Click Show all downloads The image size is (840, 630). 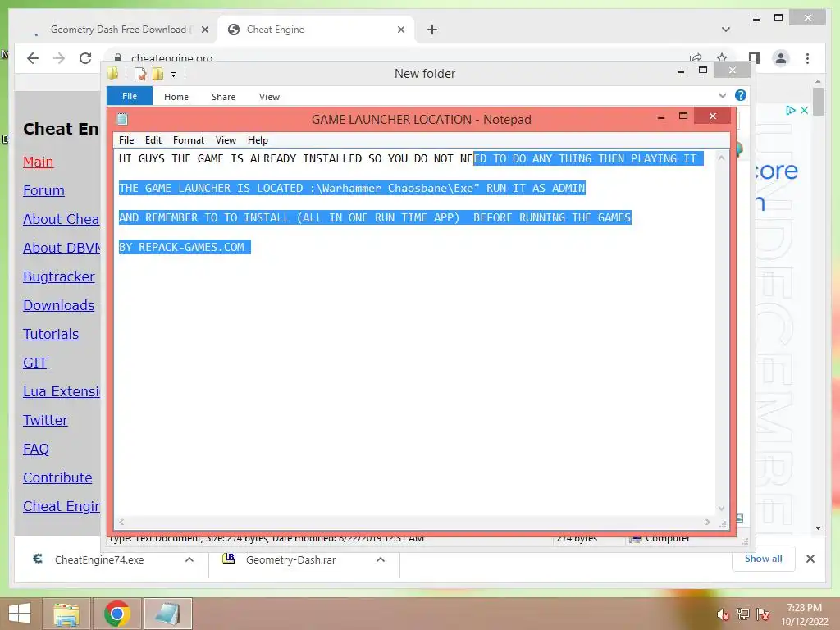763,559
